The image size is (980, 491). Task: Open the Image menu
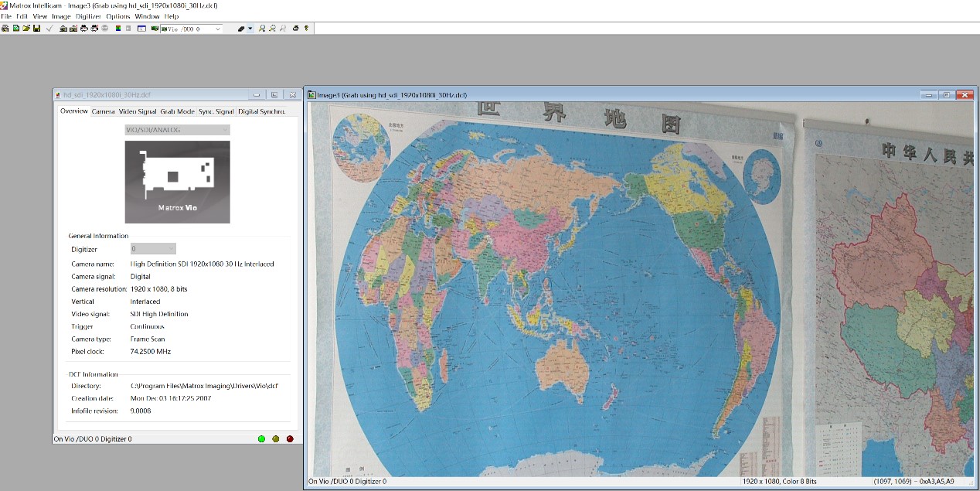coord(61,16)
